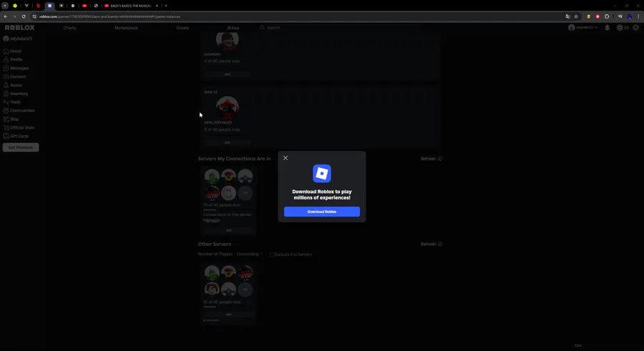The height and width of the screenshot is (351, 644).
Task: Open the Create page
Action: 182,28
